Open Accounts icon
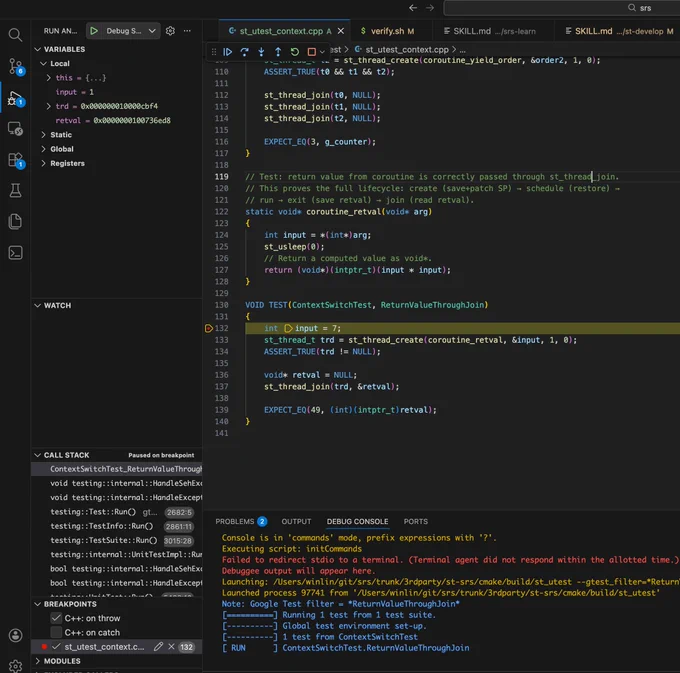The width and height of the screenshot is (680, 673). coord(16,635)
